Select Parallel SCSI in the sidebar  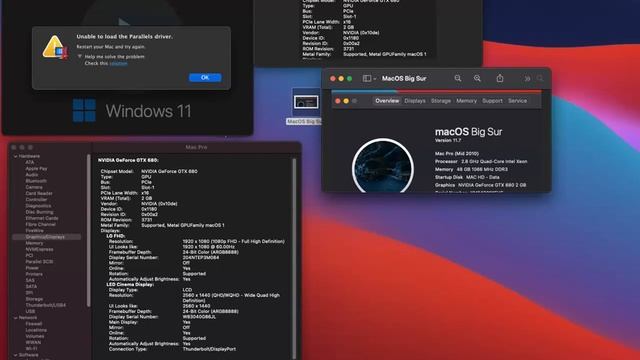click(x=39, y=262)
